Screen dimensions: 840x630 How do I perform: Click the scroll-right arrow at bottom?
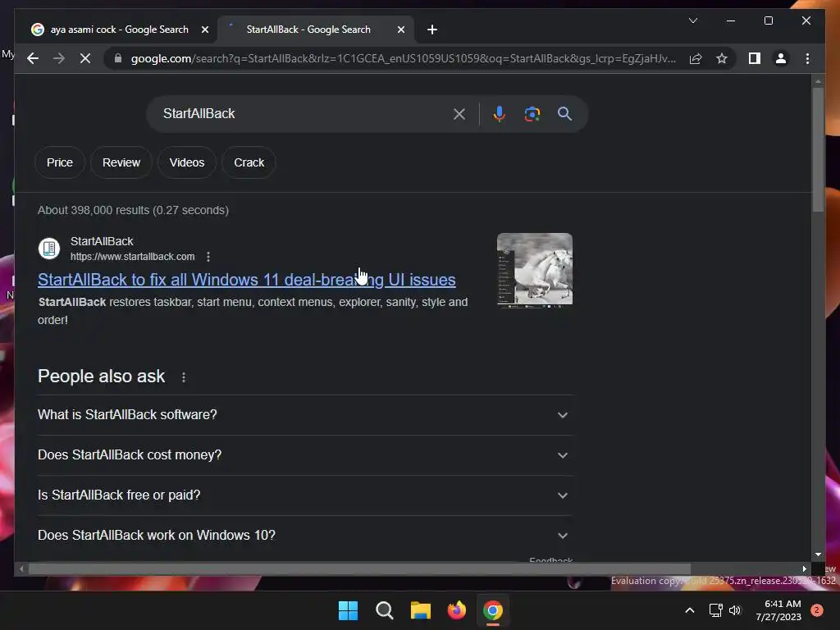[804, 569]
